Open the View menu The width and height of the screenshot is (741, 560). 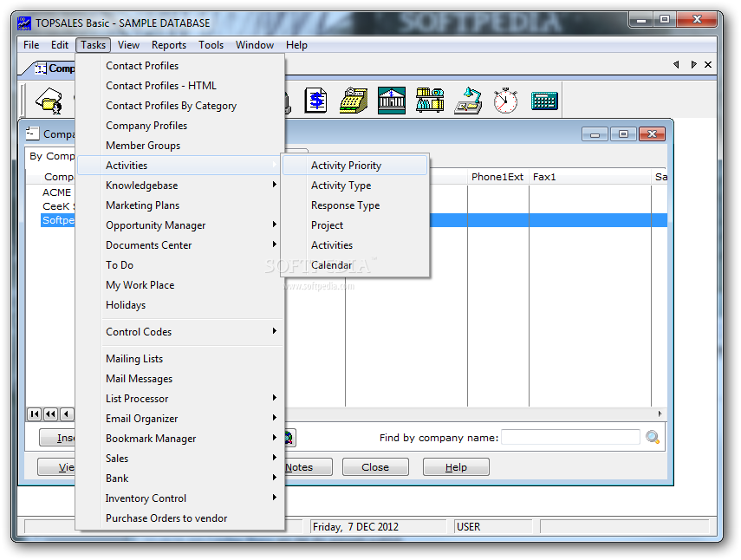pos(128,45)
